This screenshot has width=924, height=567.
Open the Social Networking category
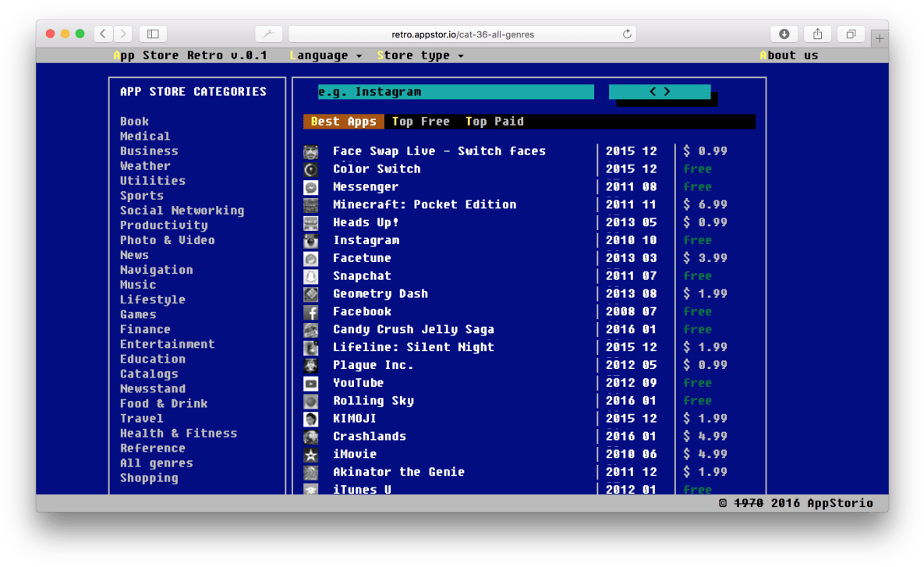pyautogui.click(x=182, y=211)
